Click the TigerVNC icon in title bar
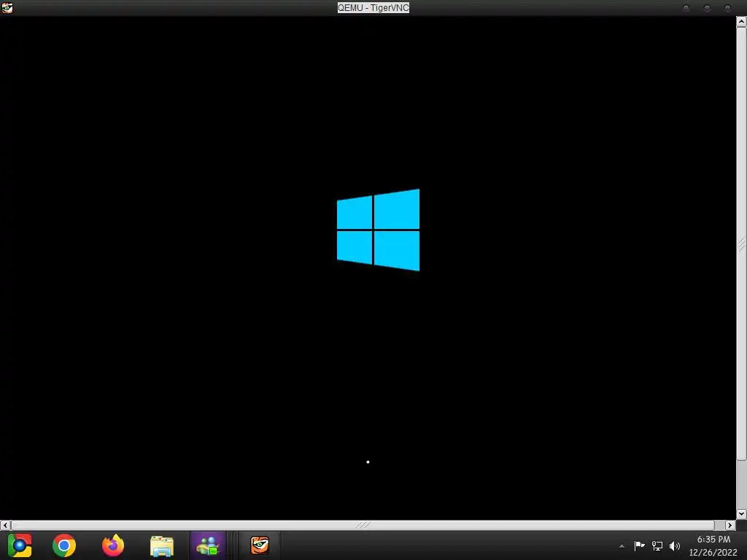This screenshot has height=560, width=747. coord(7,7)
